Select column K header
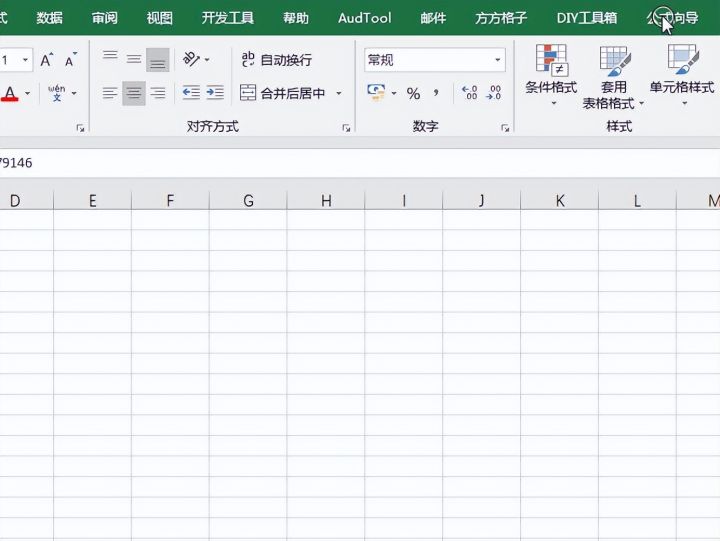The image size is (720, 541). pos(560,201)
